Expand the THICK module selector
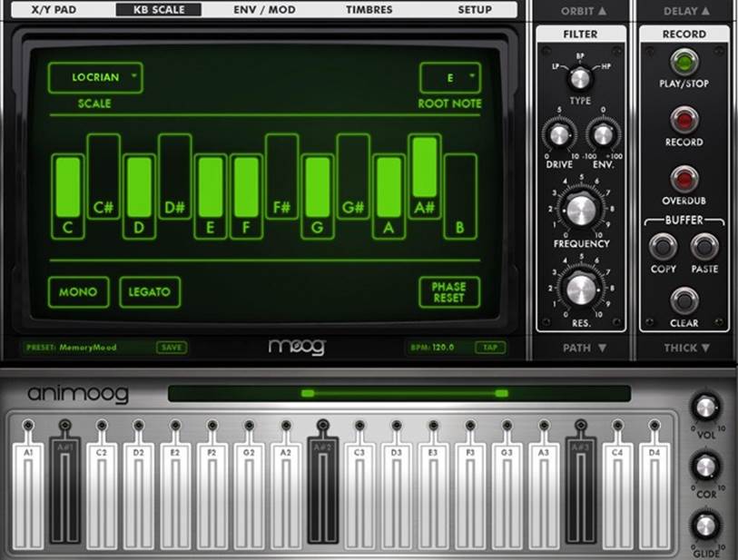This screenshot has height=560, width=738. (x=686, y=348)
